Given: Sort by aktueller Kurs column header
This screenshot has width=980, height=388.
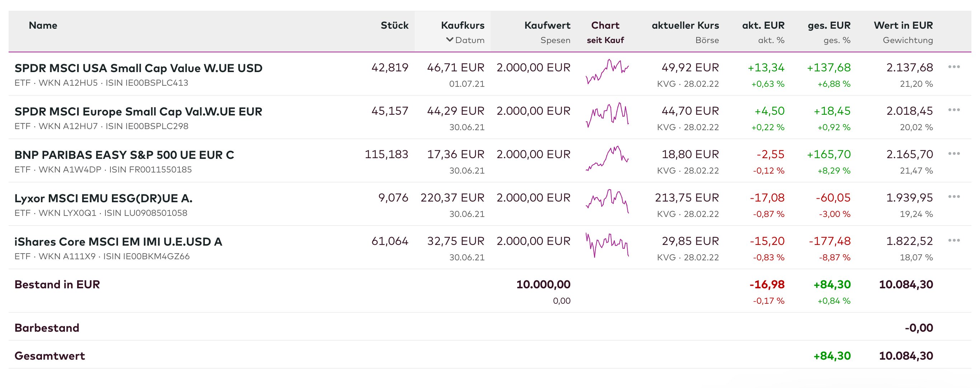Looking at the screenshot, I should click(685, 25).
